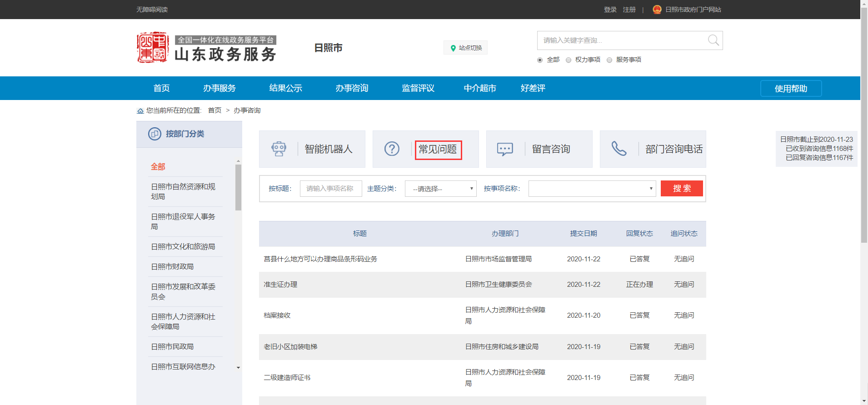Click 站点切换 site switcher
Screen dimensions: 868x405
[x=465, y=48]
